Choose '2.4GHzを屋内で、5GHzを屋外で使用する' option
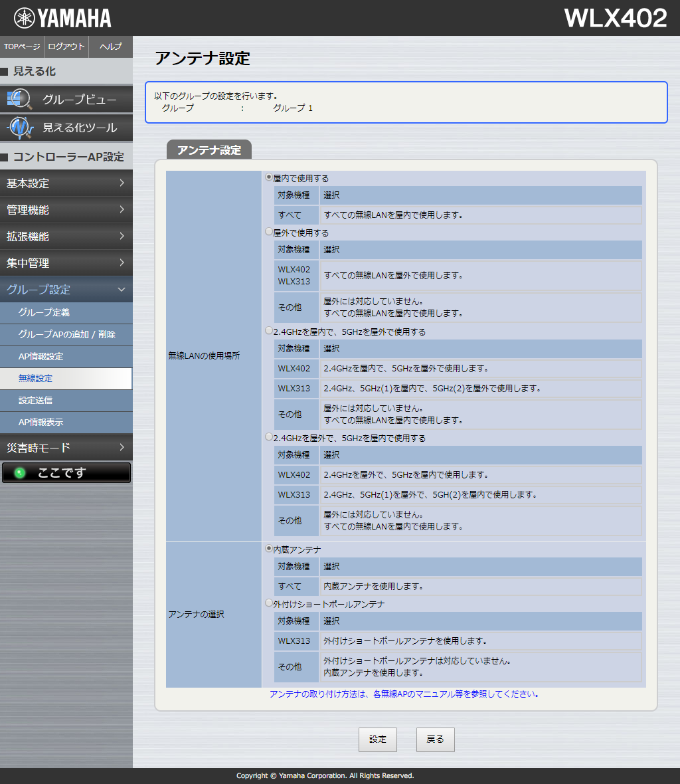This screenshot has width=680, height=784. (x=269, y=330)
